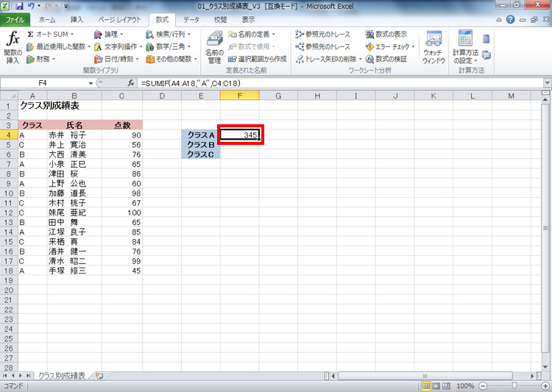Open the ファイル tab

click(15, 20)
